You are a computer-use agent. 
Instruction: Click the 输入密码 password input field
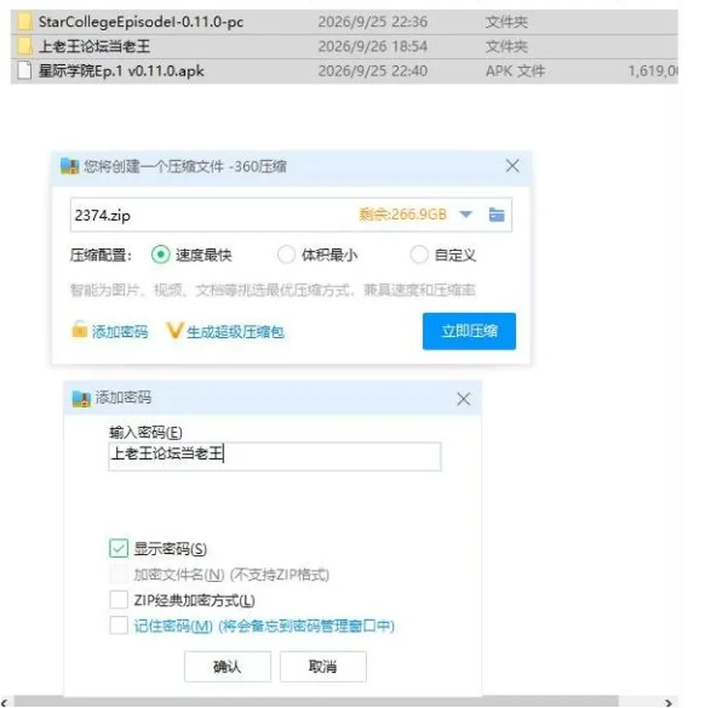pos(275,456)
